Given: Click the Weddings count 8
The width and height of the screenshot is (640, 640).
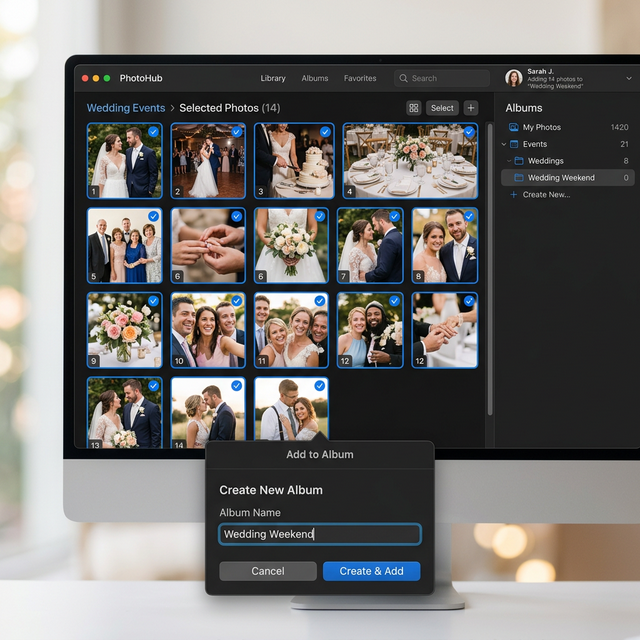Looking at the screenshot, I should (x=626, y=161).
